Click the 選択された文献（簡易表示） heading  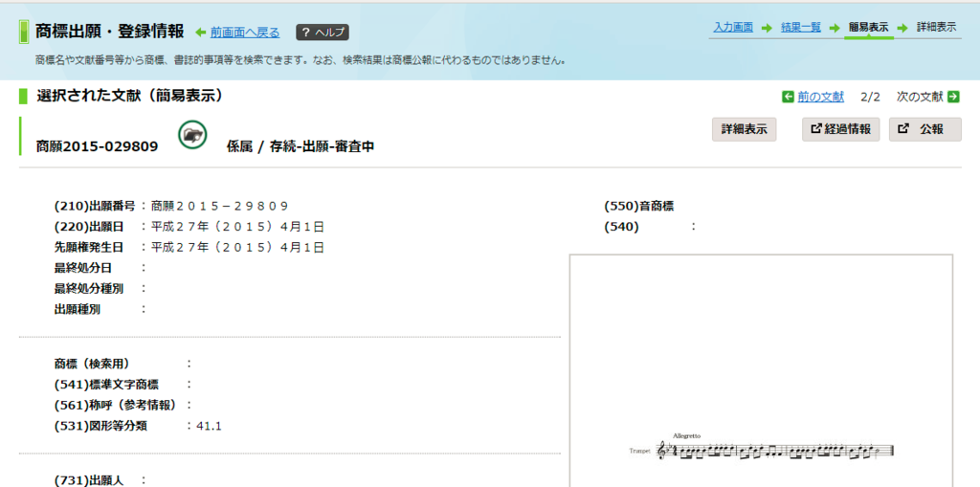[130, 96]
